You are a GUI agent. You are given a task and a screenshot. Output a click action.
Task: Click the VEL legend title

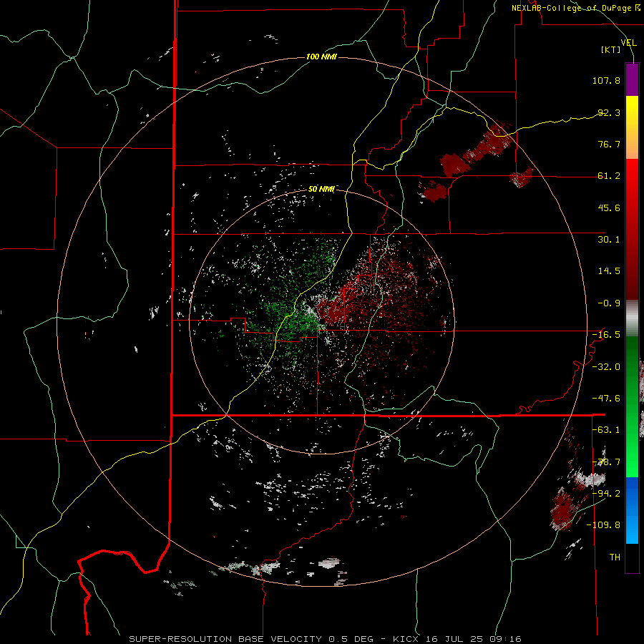[628, 42]
